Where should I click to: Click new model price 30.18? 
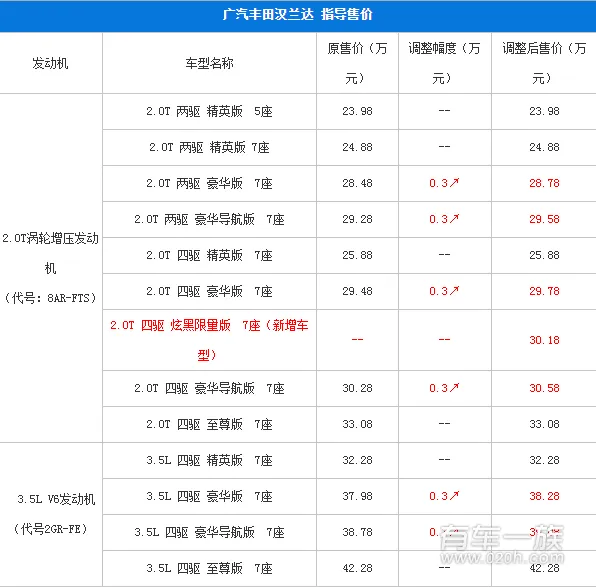[x=544, y=340]
